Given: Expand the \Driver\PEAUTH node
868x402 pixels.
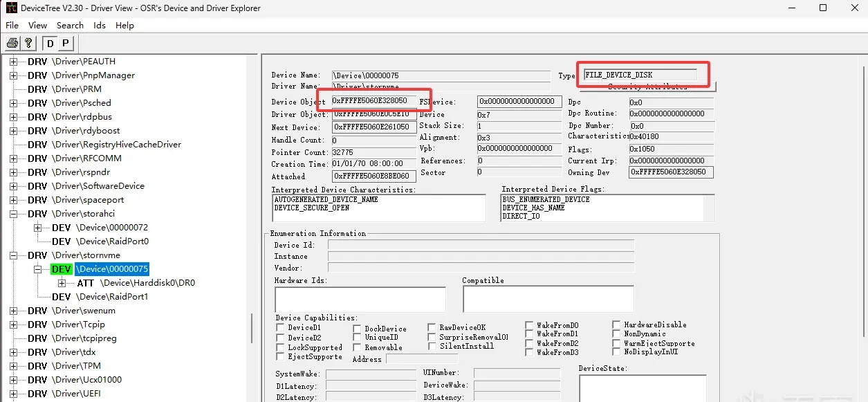Looking at the screenshot, I should coord(13,62).
